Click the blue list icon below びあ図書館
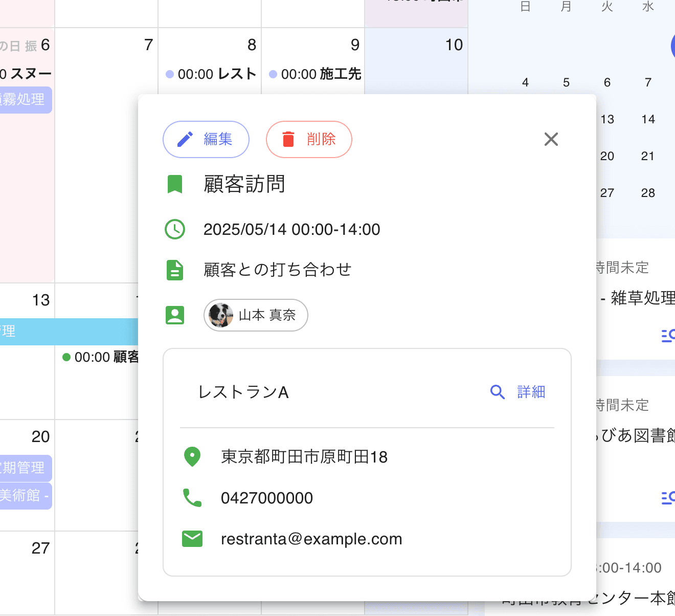 point(668,497)
